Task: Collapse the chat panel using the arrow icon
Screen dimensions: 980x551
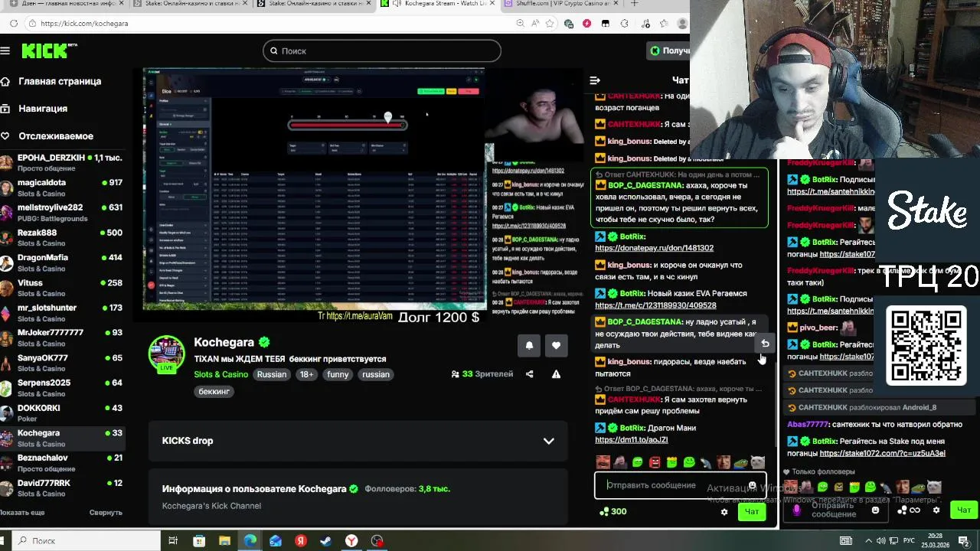Action: tap(595, 80)
